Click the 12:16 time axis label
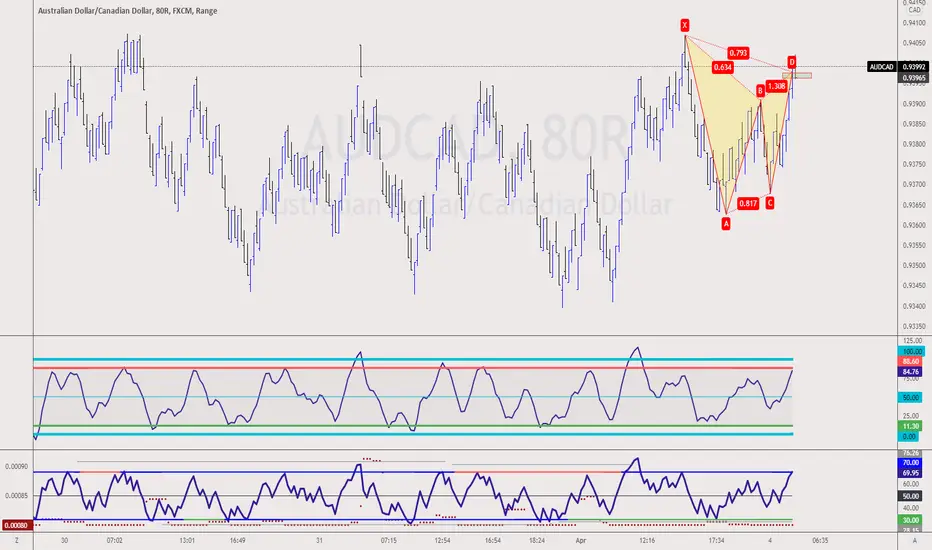 (x=647, y=540)
